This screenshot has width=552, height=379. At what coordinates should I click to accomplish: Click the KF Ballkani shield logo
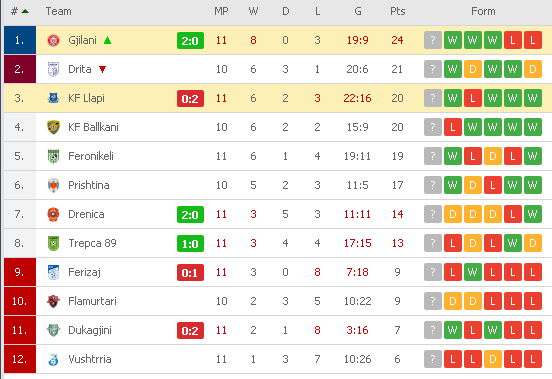[54, 127]
